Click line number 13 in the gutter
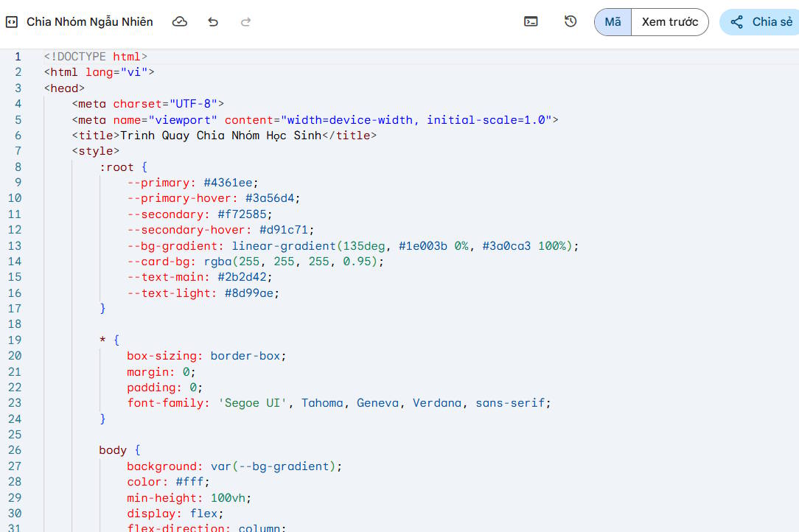The height and width of the screenshot is (532, 799). (x=14, y=245)
